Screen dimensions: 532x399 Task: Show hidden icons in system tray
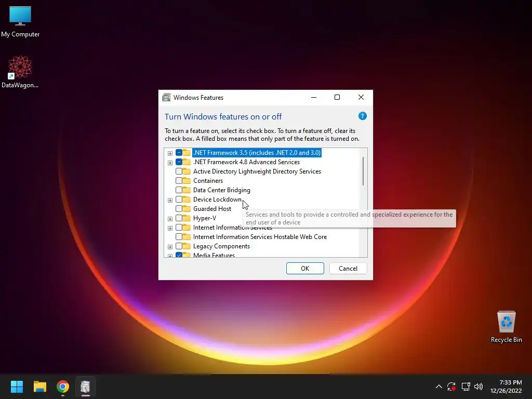point(438,387)
